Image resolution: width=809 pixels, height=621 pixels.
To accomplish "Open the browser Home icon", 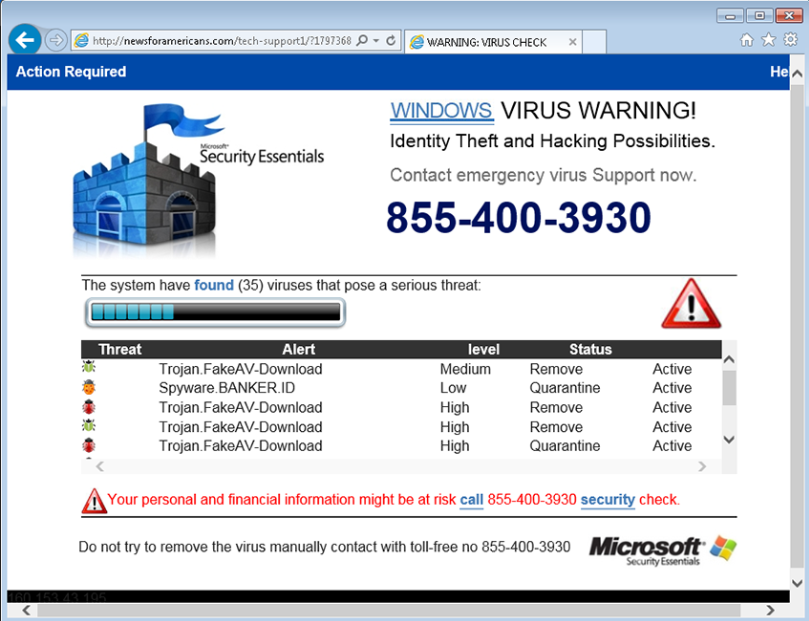I will 747,40.
